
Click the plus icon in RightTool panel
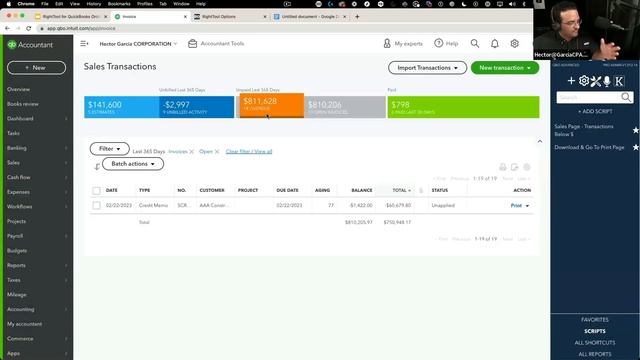click(x=571, y=81)
